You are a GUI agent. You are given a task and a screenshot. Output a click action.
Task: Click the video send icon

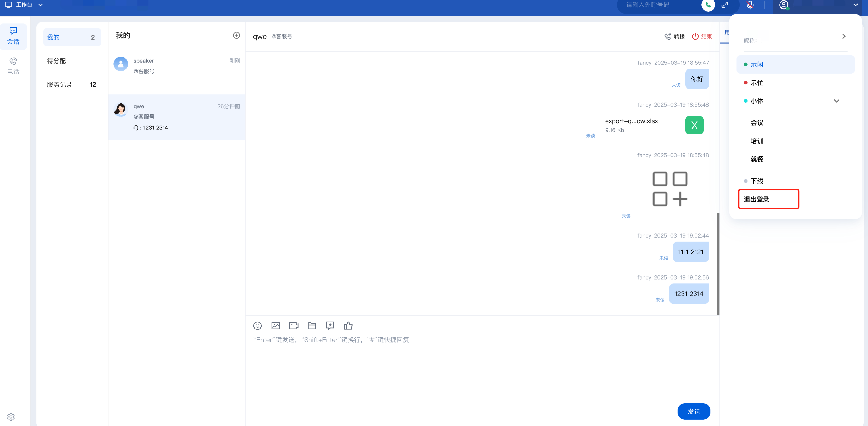(x=294, y=325)
